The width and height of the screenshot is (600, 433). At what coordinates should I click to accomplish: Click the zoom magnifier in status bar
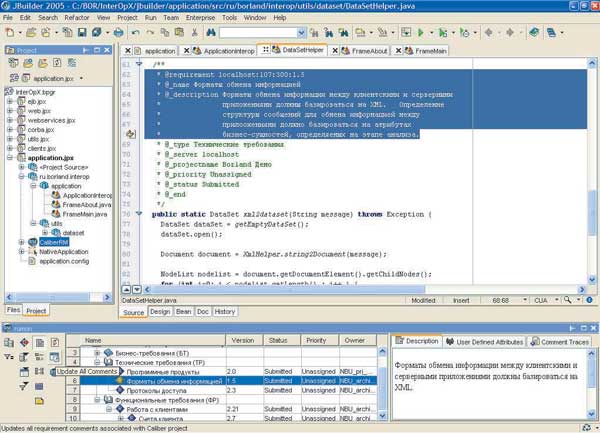tap(568, 300)
